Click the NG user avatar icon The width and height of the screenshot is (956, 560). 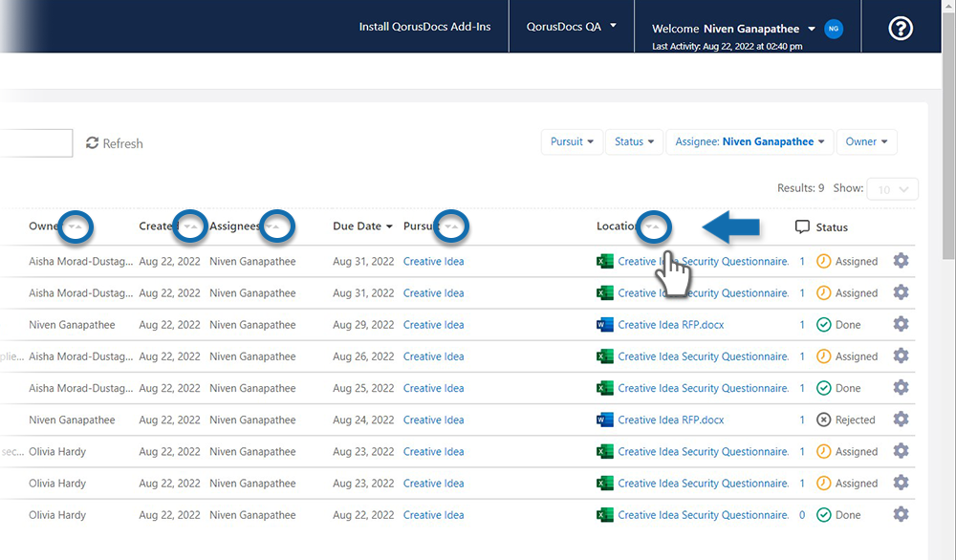834,29
